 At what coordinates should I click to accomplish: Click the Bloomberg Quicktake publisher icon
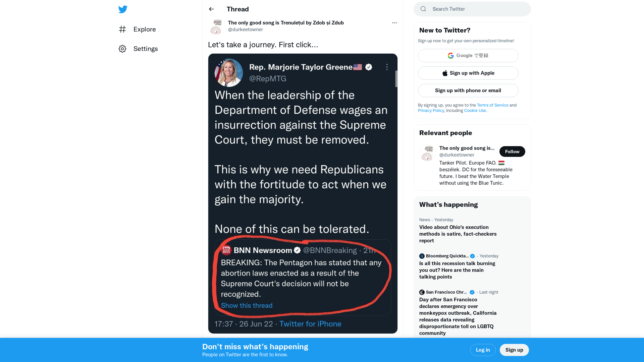tap(422, 256)
